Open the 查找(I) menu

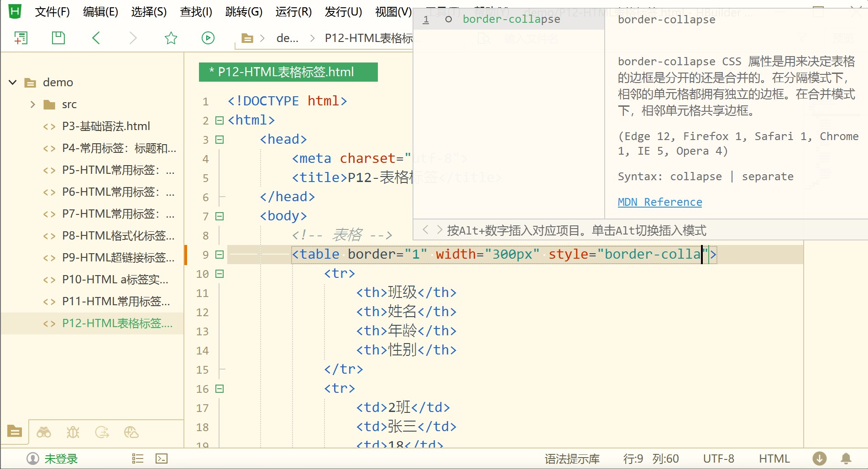(x=196, y=12)
